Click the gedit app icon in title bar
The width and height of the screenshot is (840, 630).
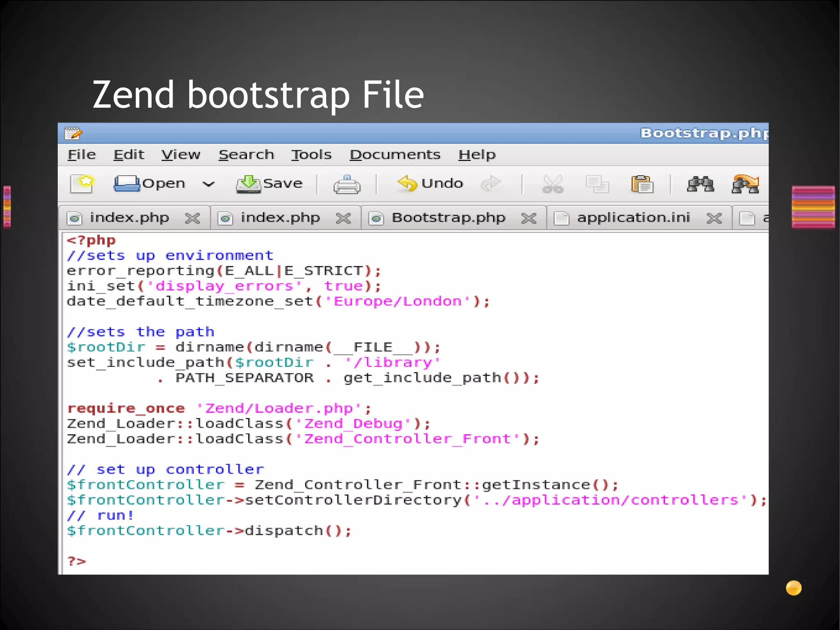point(73,133)
